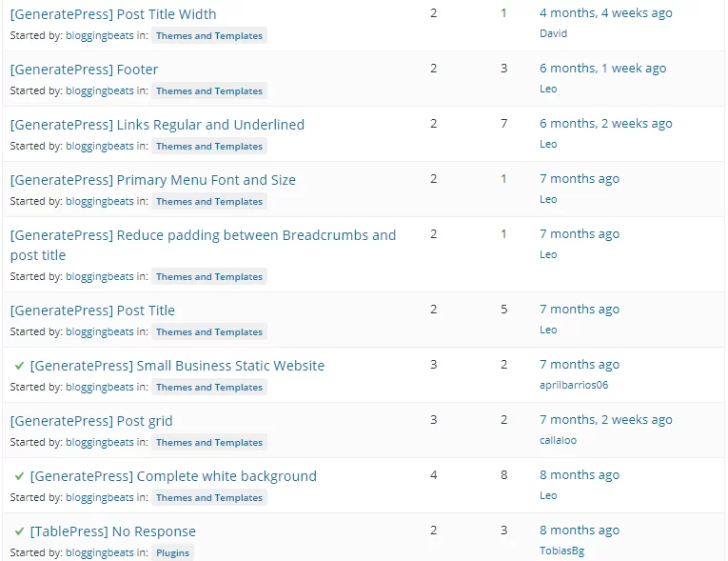
Task: Click 'Themes and Templates' tag under Links Regular and Underlined
Action: pyautogui.click(x=209, y=147)
